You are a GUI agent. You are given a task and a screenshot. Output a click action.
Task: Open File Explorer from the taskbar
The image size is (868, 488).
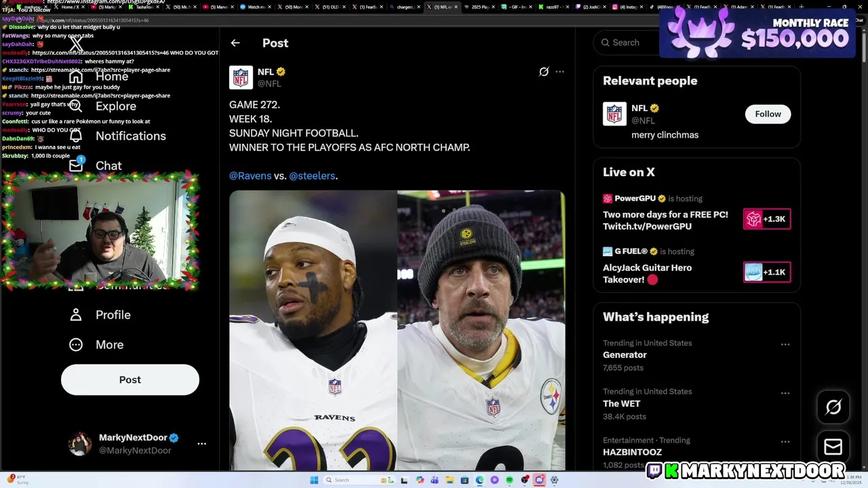tap(450, 480)
